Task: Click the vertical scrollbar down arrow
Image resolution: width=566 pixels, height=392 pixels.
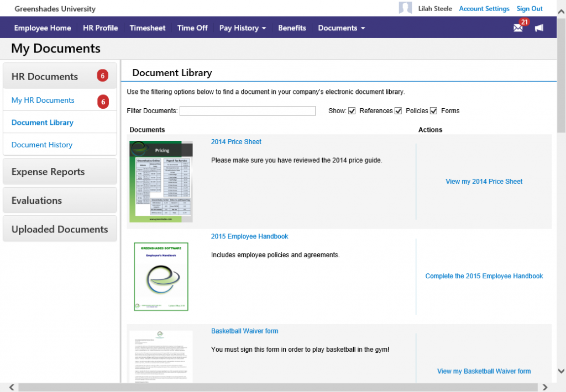Action: click(562, 370)
